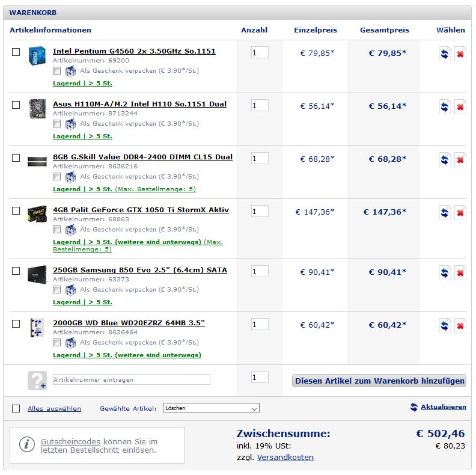The height and width of the screenshot is (475, 476).
Task: Open Asus H110M-A/M.2 Intel H110 product link
Action: 139,104
